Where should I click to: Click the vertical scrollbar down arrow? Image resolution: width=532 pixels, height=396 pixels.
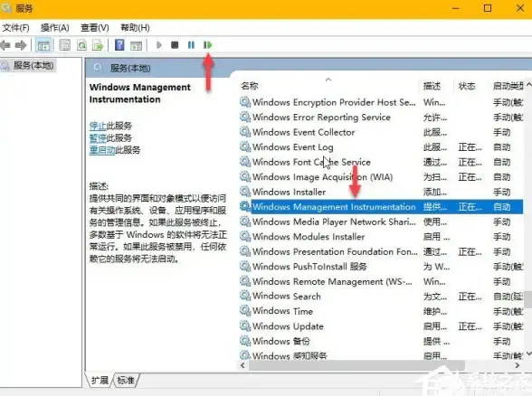[528, 354]
